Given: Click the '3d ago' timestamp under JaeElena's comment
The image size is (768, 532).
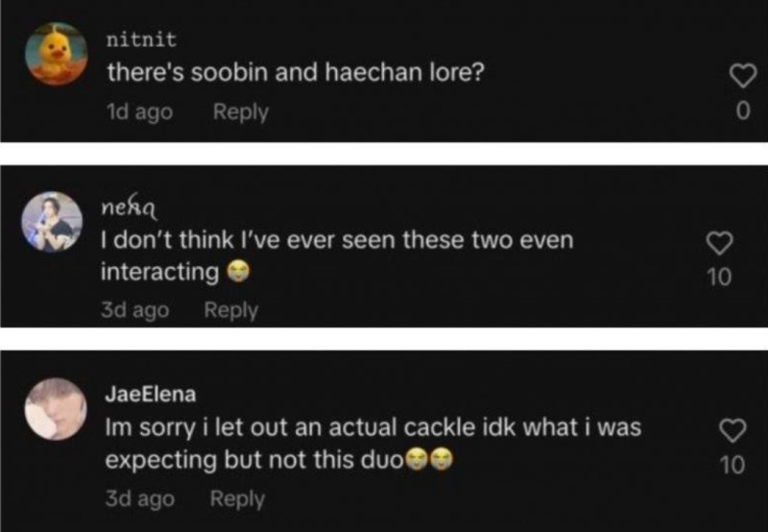Looking at the screenshot, I should [x=139, y=499].
